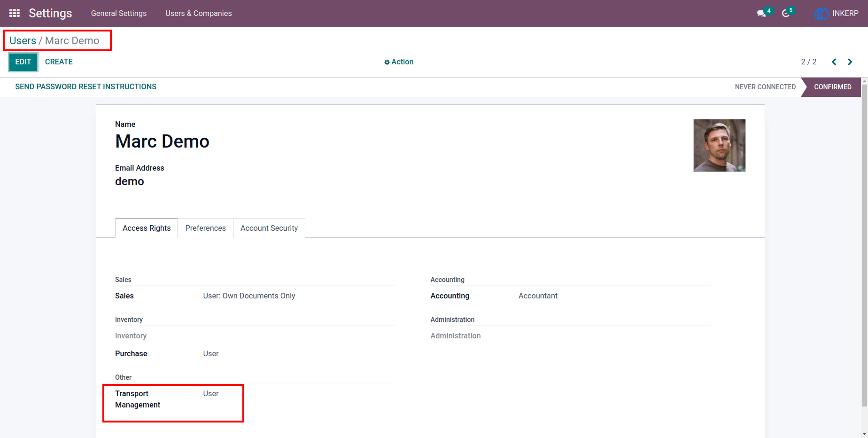
Task: Click the CREATE button
Action: pyautogui.click(x=59, y=62)
